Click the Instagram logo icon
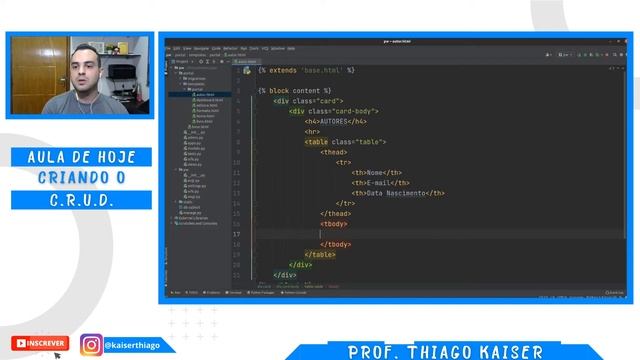640x360 pixels. point(91,345)
